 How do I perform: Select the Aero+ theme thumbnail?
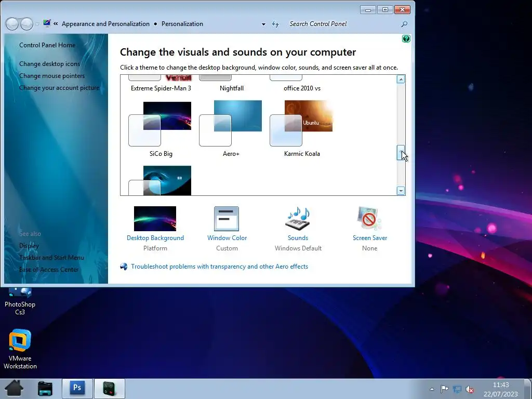point(230,123)
